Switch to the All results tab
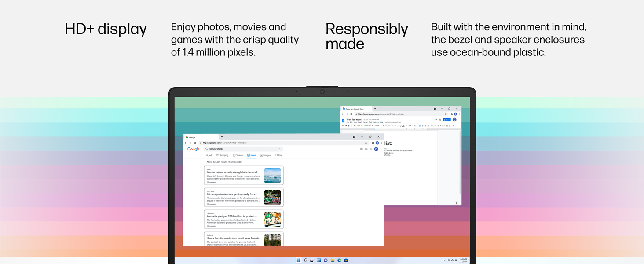 [x=209, y=155]
